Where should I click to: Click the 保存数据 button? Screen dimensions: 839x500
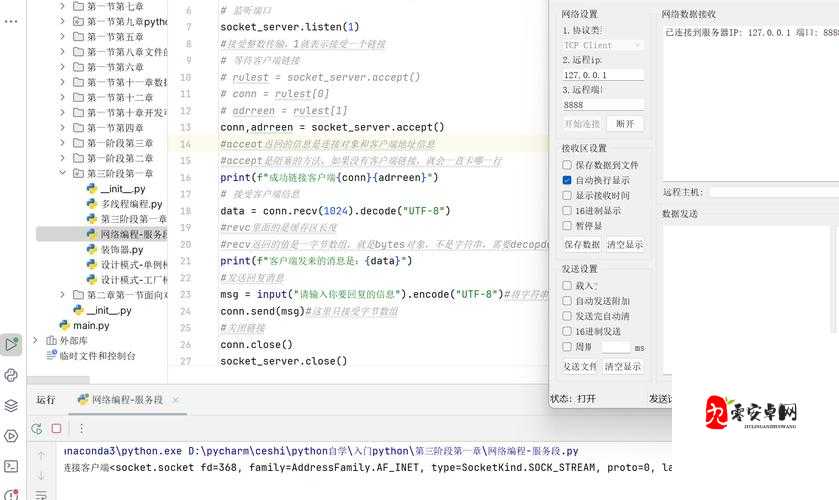coord(582,244)
